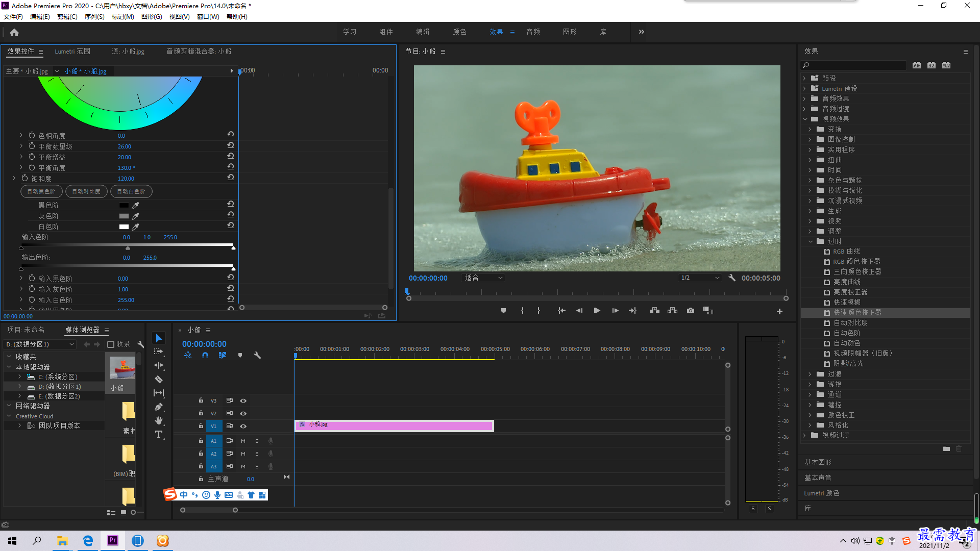Select the Pen tool
Screen dimensions: 980x551
(x=159, y=407)
